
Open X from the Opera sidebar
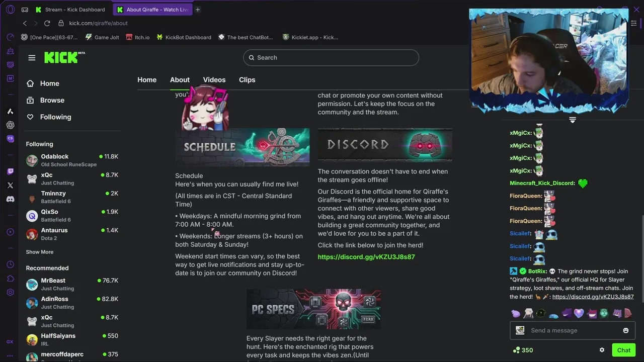click(10, 185)
